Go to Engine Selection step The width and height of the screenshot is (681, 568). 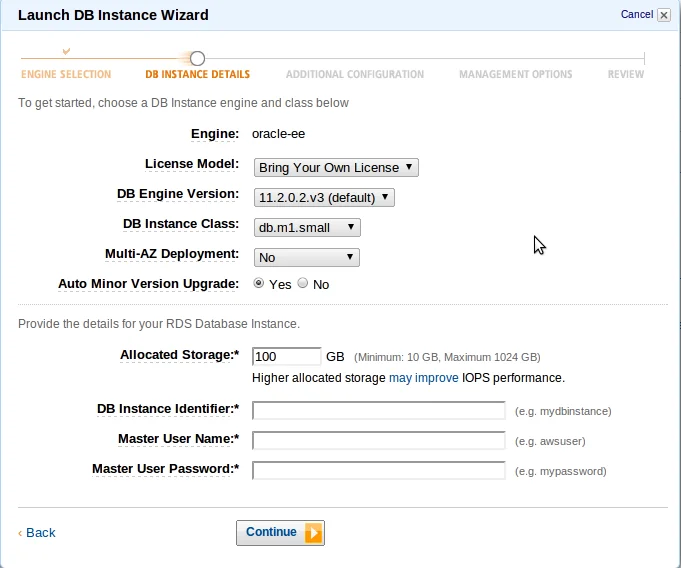[x=66, y=74]
